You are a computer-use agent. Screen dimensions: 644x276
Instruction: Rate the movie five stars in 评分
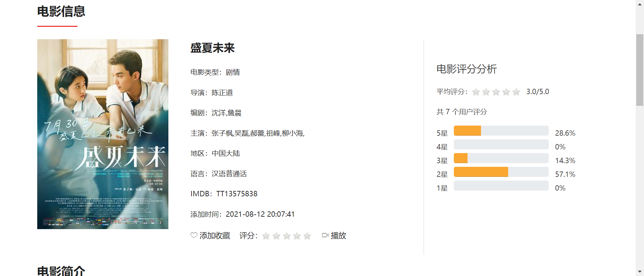307,236
